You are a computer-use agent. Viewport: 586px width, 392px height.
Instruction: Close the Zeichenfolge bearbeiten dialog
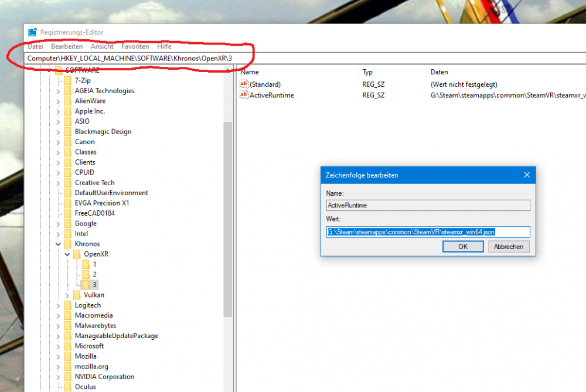point(527,175)
